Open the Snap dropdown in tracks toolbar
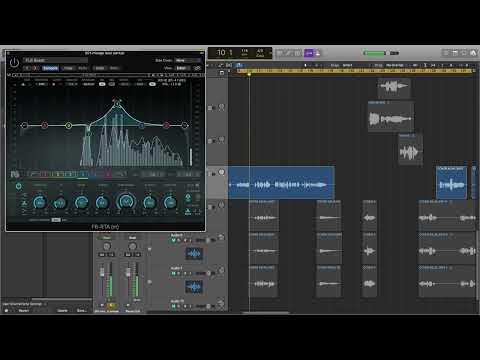Image resolution: width=480 pixels, height=360 pixels. point(348,65)
